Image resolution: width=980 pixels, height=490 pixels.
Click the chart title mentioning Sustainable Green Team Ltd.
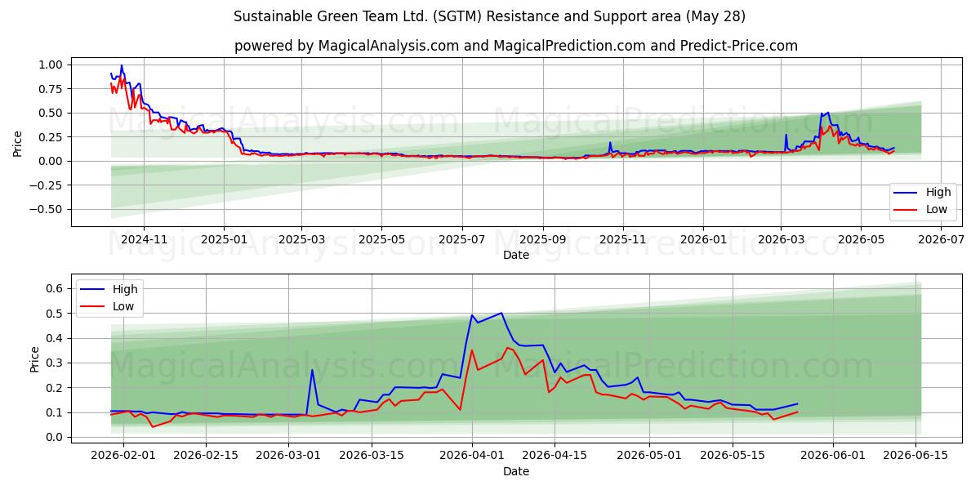(x=489, y=16)
